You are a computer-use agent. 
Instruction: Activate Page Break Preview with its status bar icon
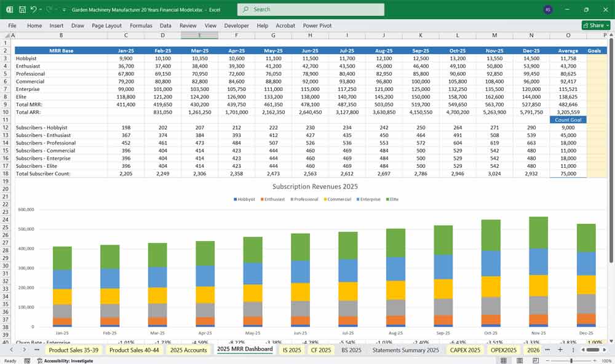(535, 360)
